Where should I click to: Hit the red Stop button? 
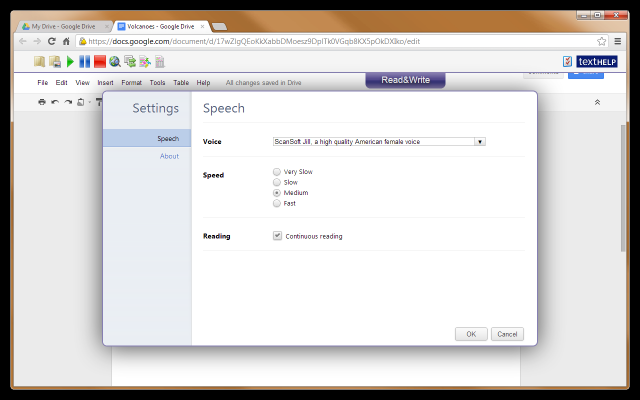point(100,62)
